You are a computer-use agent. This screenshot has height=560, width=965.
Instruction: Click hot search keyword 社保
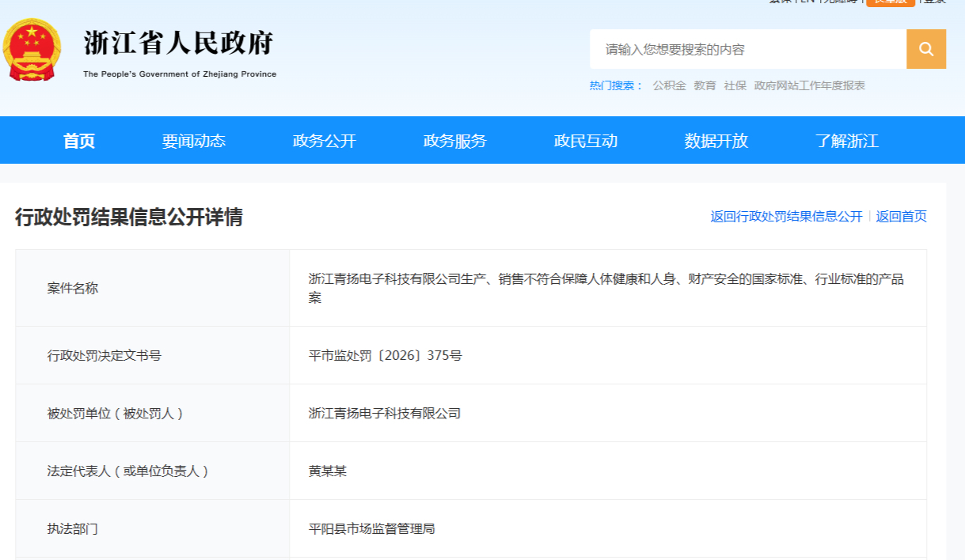tap(735, 85)
